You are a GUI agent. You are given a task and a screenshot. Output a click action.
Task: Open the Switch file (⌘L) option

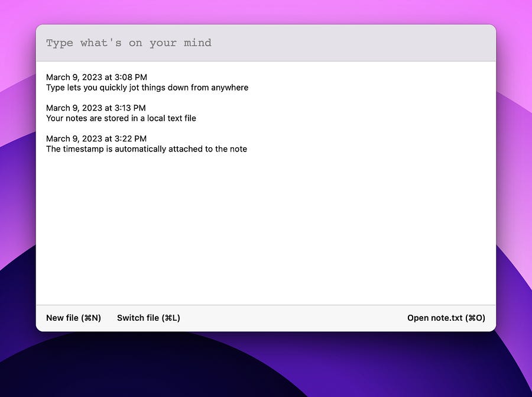coord(148,318)
